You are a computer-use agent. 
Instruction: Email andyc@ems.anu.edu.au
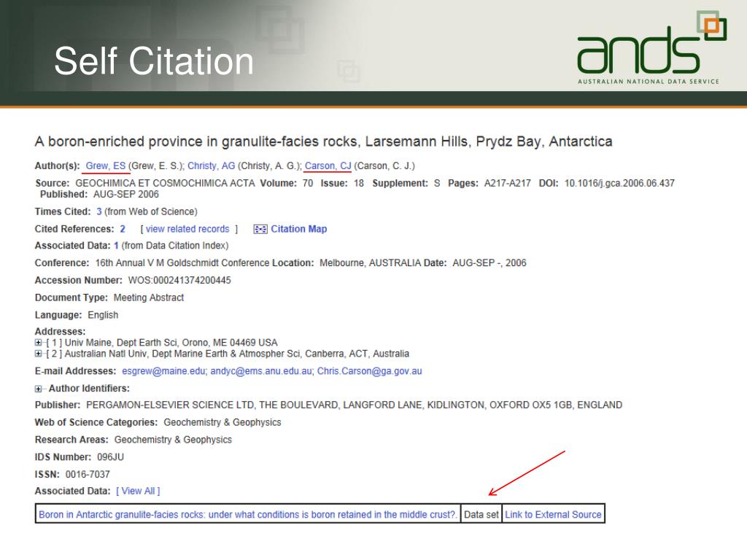262,371
